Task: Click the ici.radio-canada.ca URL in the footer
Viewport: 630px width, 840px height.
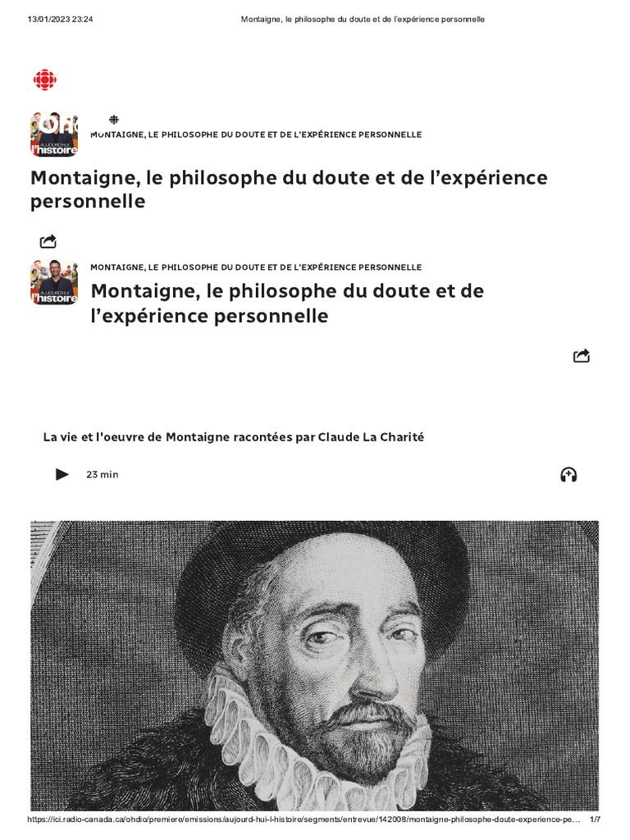Action: [x=304, y=819]
